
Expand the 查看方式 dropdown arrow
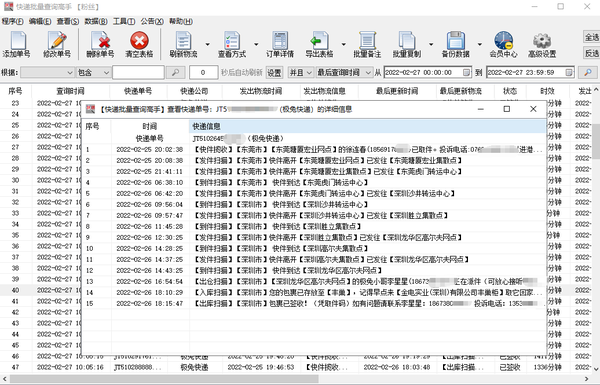(256, 44)
